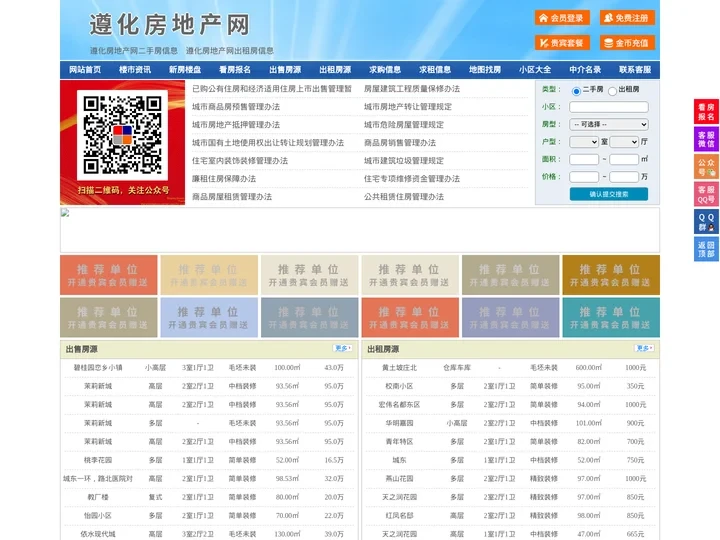Click the 返回顶部 side icon
The width and height of the screenshot is (720, 540).
click(706, 249)
